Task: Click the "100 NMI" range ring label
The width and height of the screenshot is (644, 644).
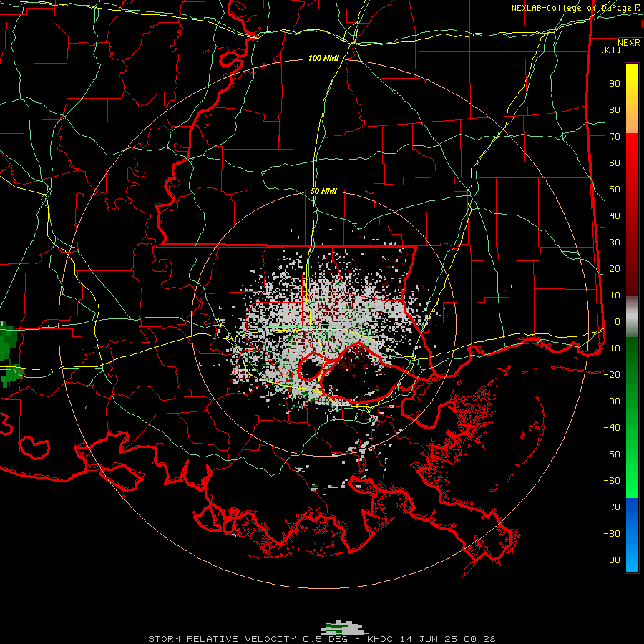Action: click(x=323, y=59)
